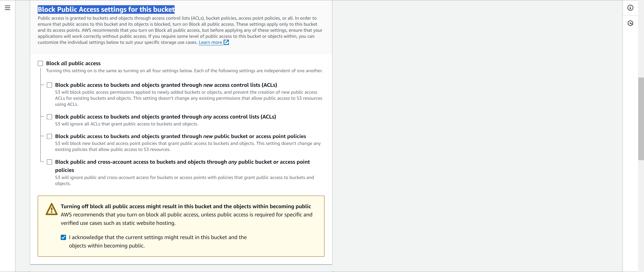Disable acknowledgment checkbox in warning banner

64,237
